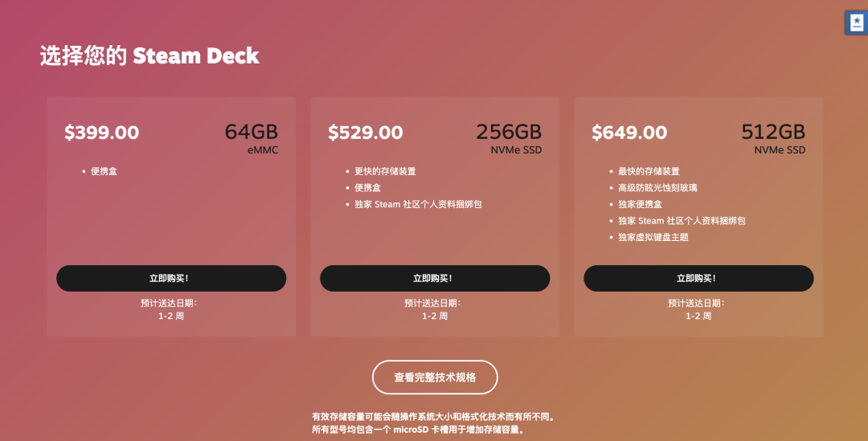Click the $649.00 price label
This screenshot has height=441, width=868.
pos(629,133)
